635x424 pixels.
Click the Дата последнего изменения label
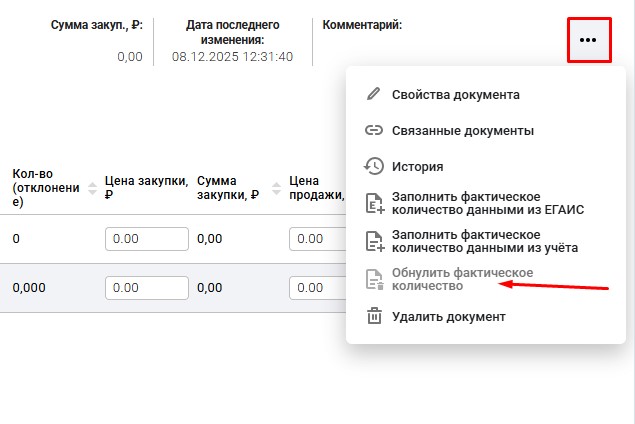[x=232, y=32]
